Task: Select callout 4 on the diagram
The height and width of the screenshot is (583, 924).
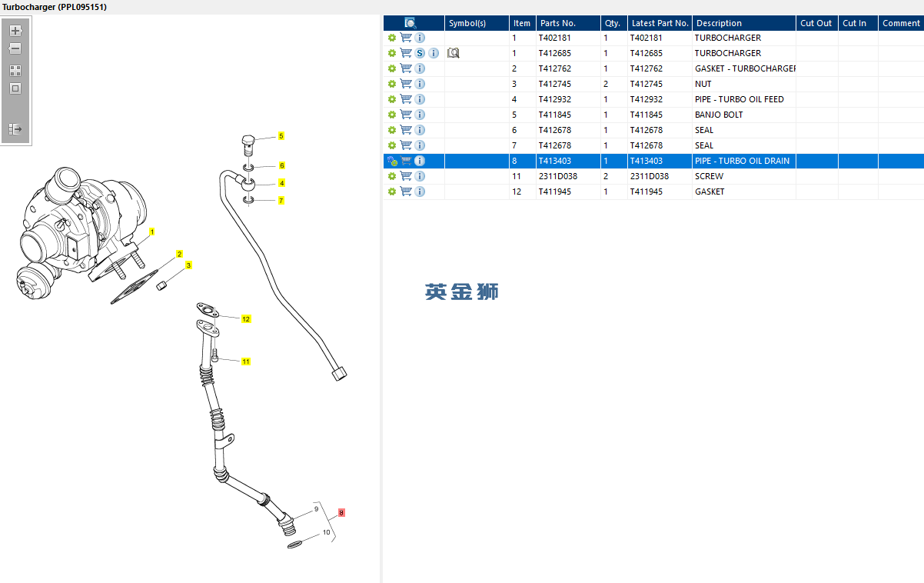Action: tap(281, 183)
